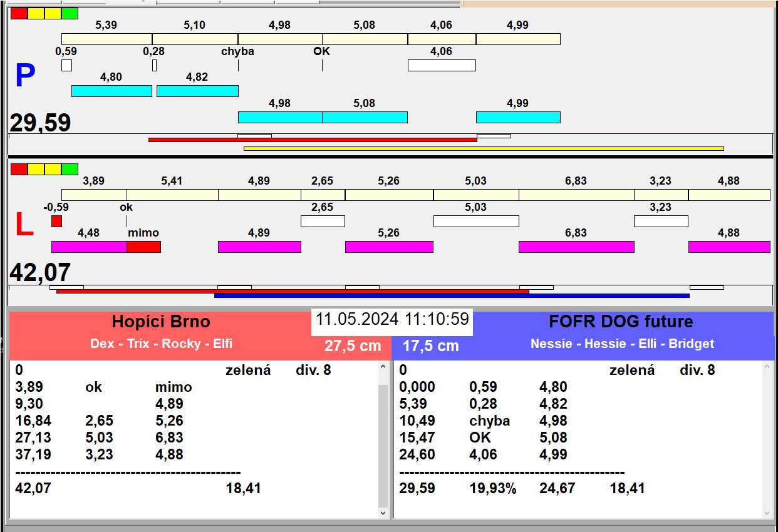Click the red 'L' lane letter
This screenshot has width=778, height=532.
tap(24, 225)
